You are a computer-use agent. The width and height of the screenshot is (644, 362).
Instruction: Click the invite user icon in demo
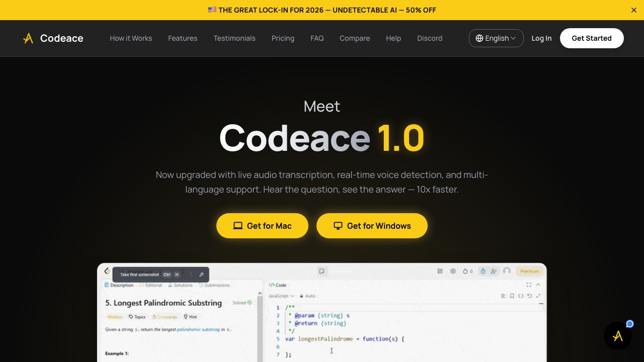494,271
